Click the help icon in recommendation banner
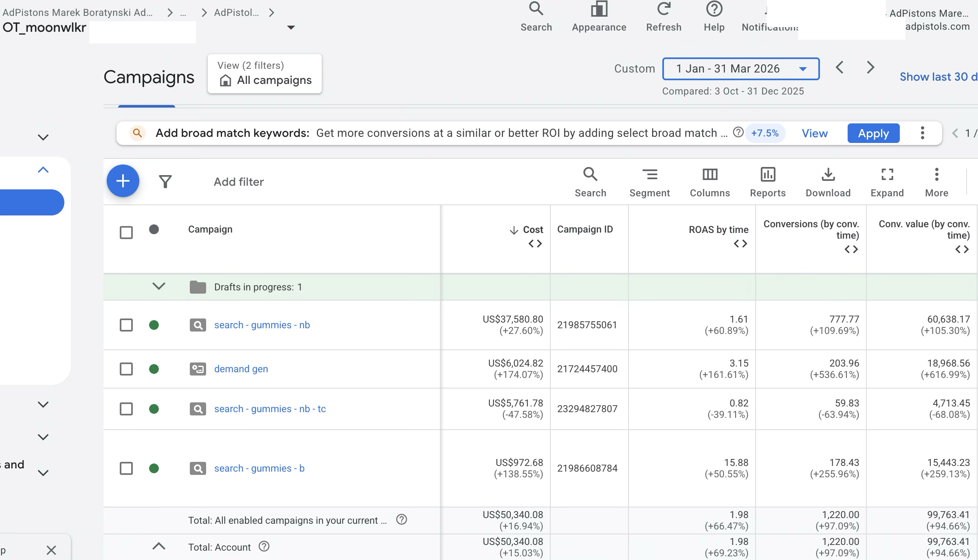978x560 pixels. [x=738, y=132]
